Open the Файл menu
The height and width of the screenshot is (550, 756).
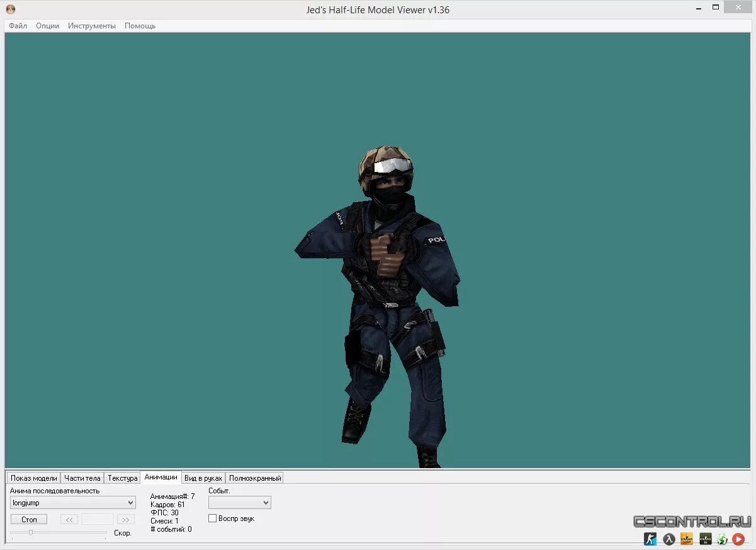pos(18,26)
